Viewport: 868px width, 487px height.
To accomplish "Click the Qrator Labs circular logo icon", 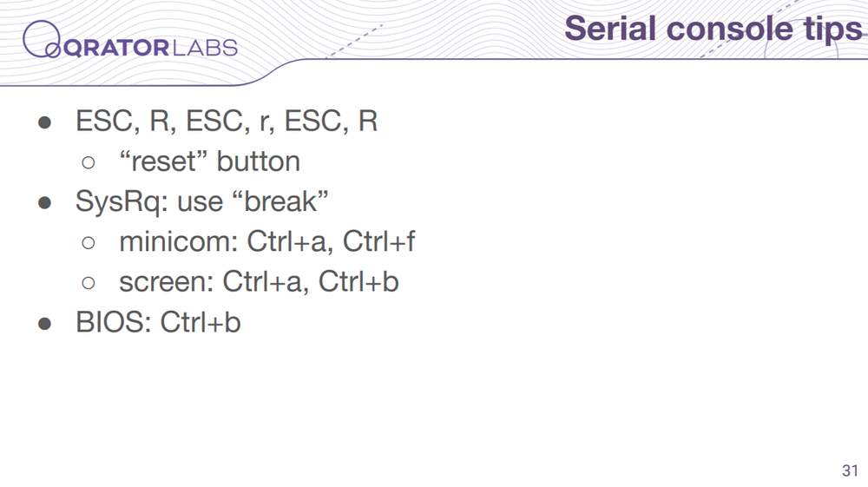I will click(x=42, y=39).
